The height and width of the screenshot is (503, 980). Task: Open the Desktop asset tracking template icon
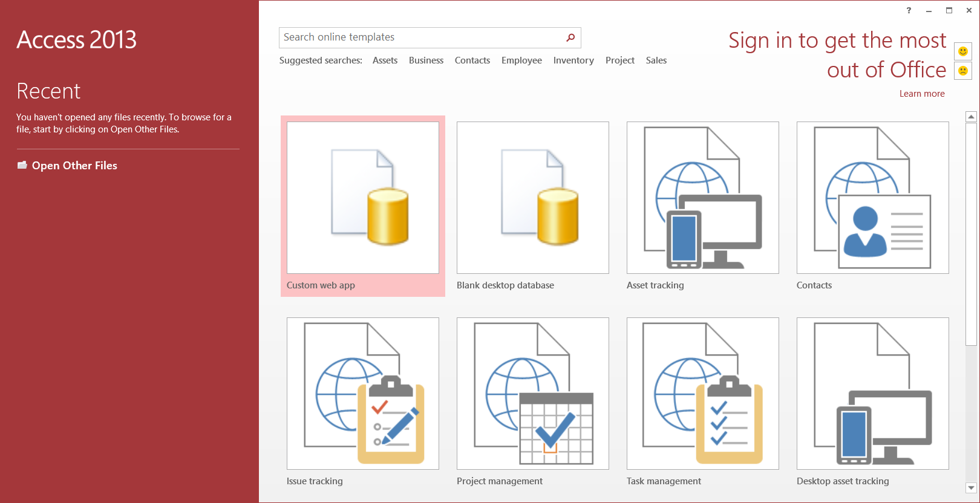click(873, 394)
